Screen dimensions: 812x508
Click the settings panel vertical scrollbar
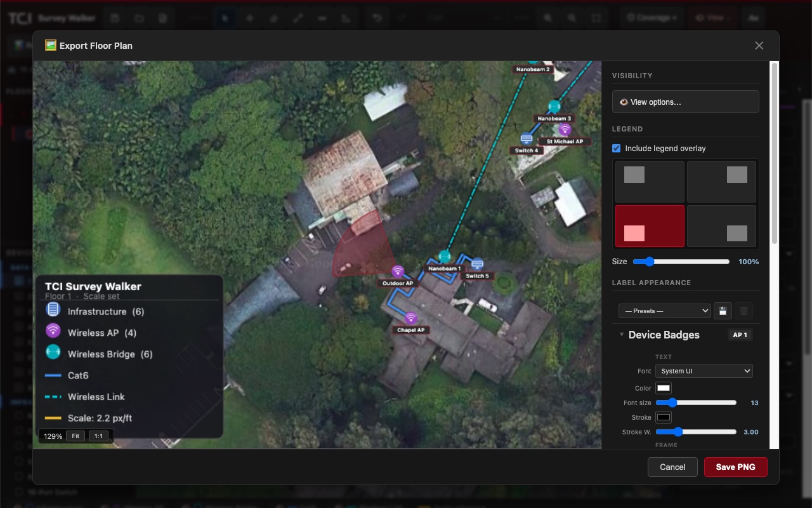pyautogui.click(x=774, y=152)
